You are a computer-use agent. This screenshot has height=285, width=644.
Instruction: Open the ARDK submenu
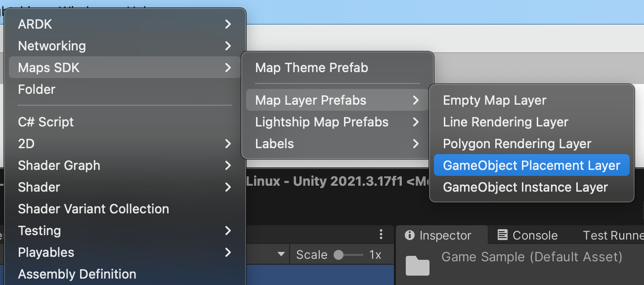click(125, 24)
